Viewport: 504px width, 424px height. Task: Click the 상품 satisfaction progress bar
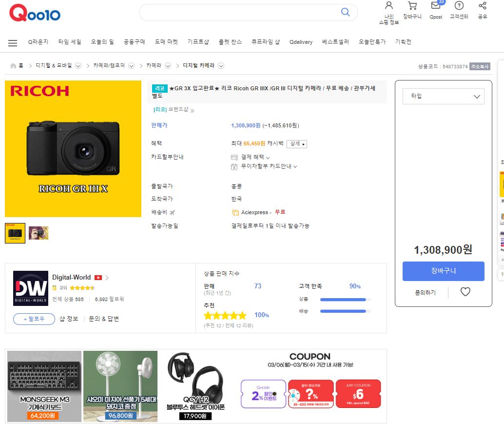pos(345,300)
